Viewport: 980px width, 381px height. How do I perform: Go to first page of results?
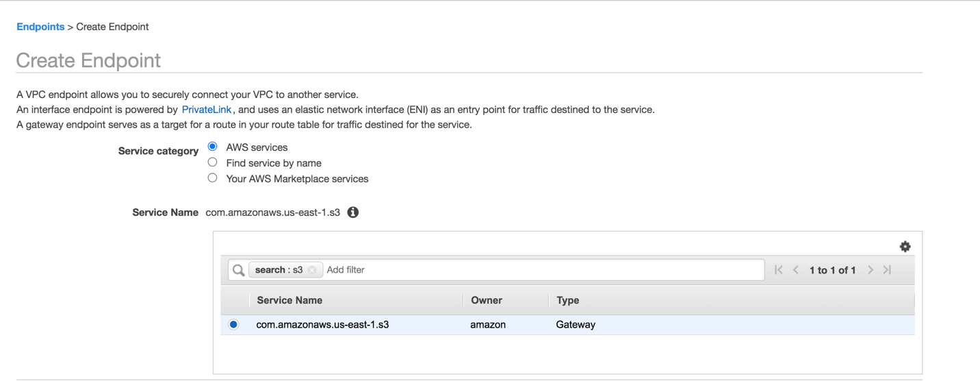point(779,270)
